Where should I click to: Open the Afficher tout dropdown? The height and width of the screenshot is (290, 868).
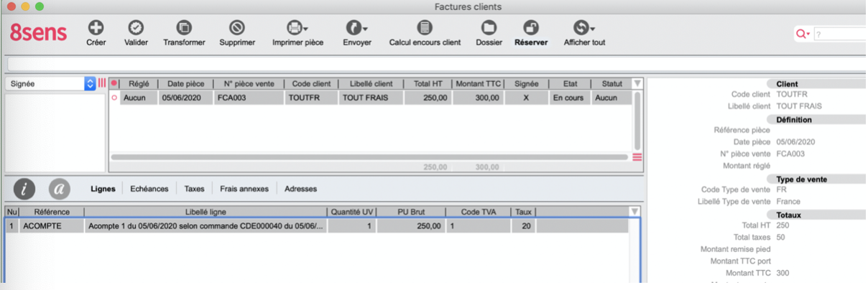(x=584, y=27)
